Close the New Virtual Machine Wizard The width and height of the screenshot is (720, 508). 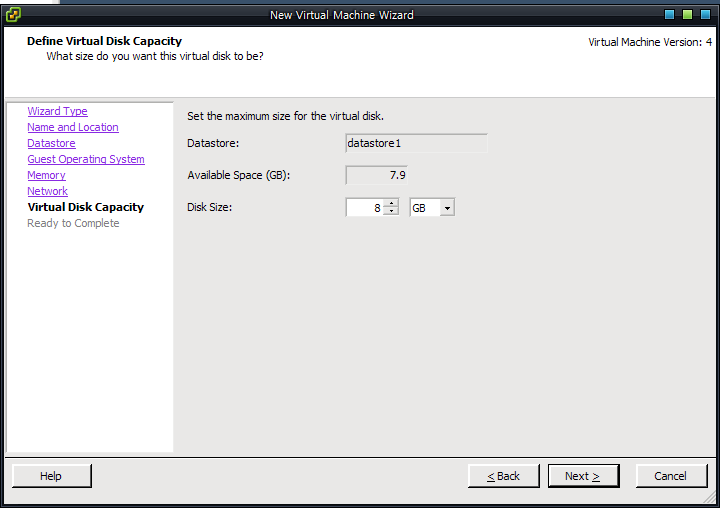(x=705, y=15)
